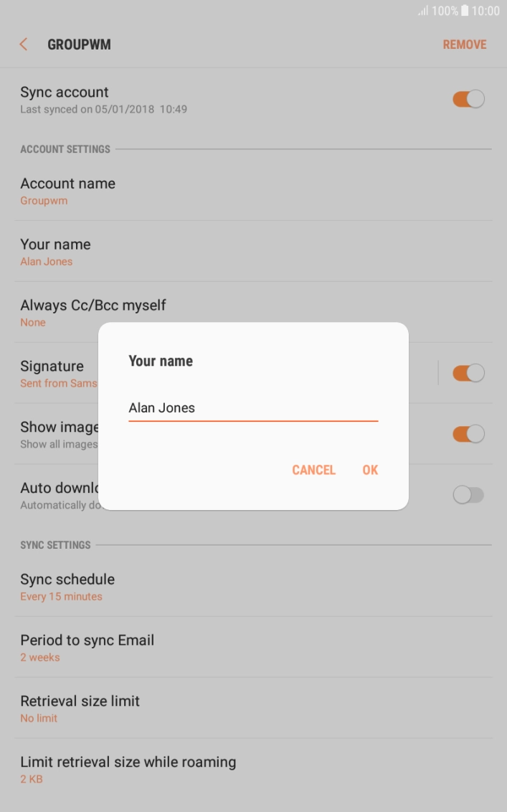Tap the back arrow icon
Image resolution: width=507 pixels, height=812 pixels.
coord(24,44)
